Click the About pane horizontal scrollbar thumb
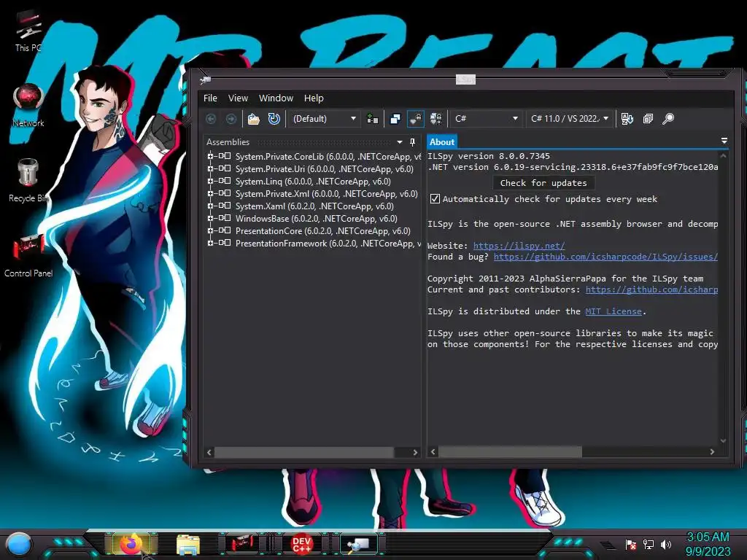Image resolution: width=747 pixels, height=560 pixels. pyautogui.click(x=510, y=452)
